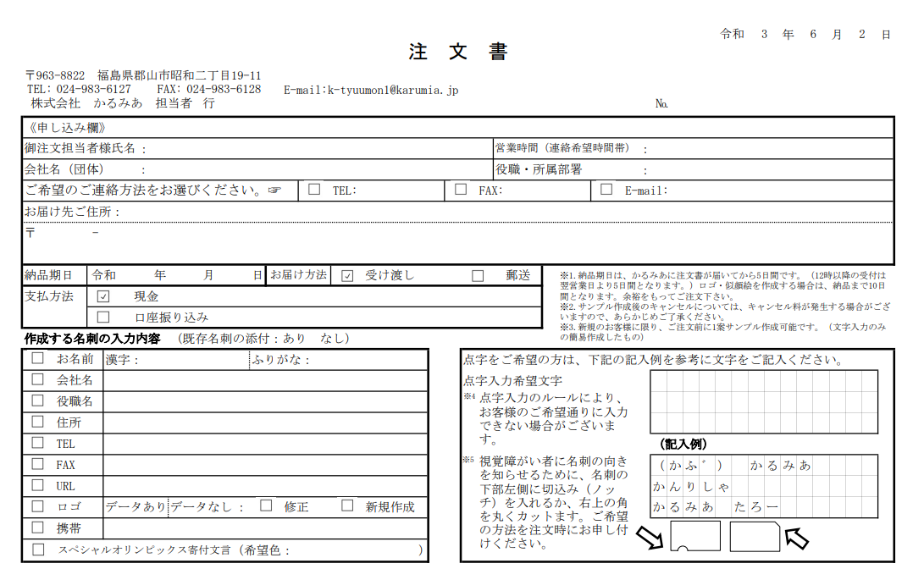The image size is (924, 580).
Task: Click the No. label
Action: click(x=661, y=104)
